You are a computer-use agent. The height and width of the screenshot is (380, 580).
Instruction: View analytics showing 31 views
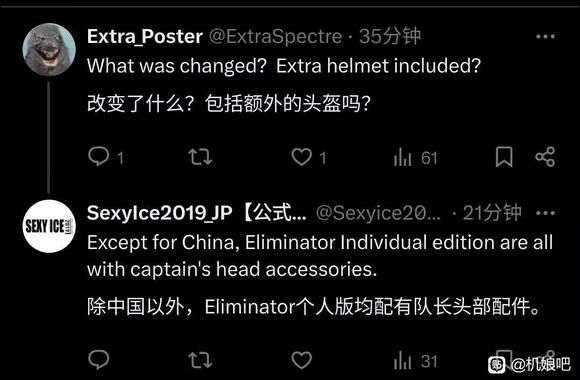415,360
